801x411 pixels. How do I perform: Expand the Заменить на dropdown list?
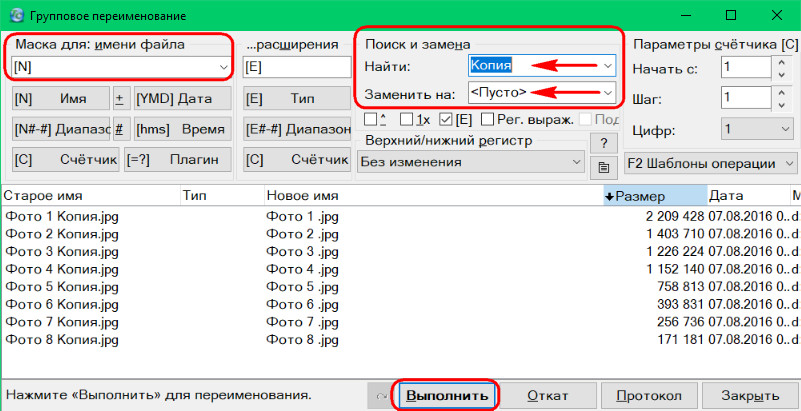[607, 93]
